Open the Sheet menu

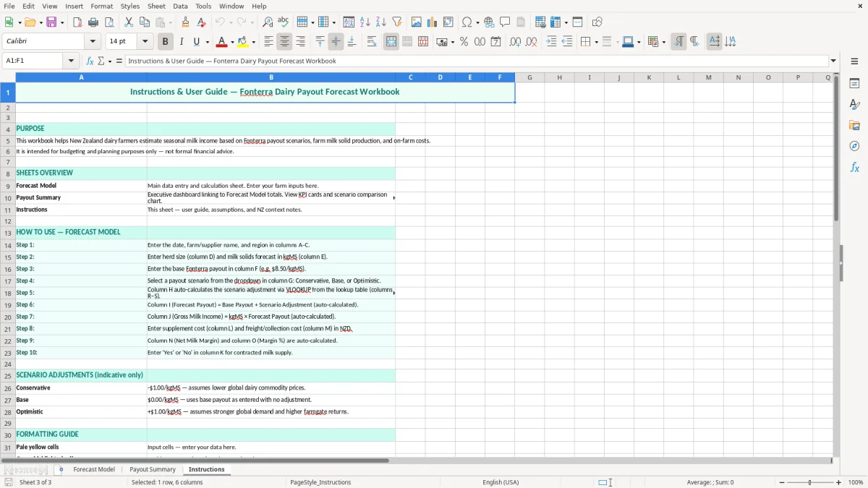point(156,6)
